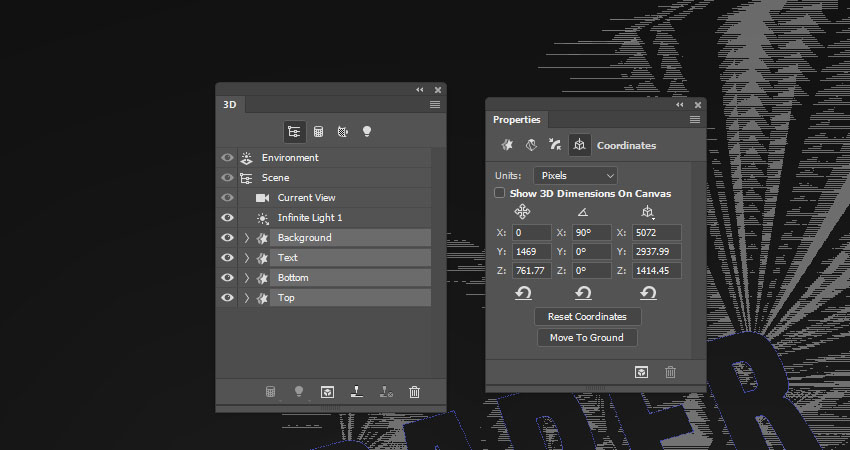
Task: Click Add object to ground plane icon
Action: pos(357,391)
